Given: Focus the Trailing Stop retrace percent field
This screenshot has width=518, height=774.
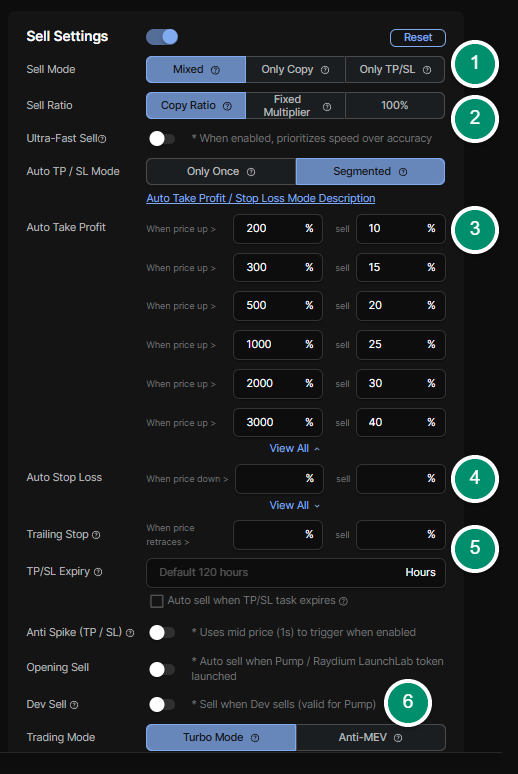Looking at the screenshot, I should (278, 535).
